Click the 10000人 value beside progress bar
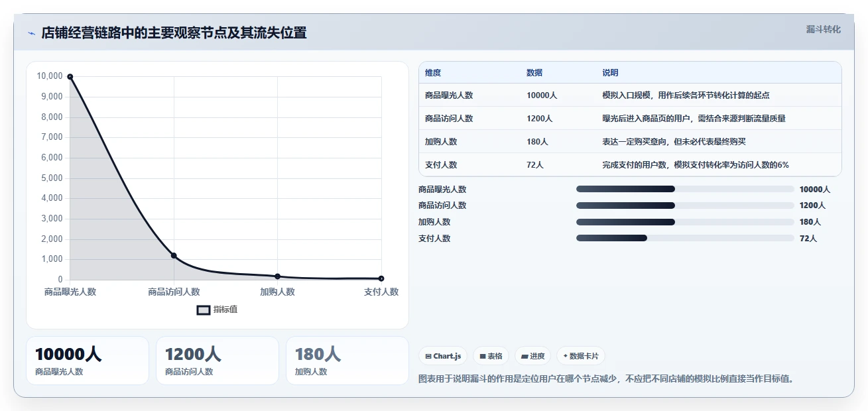The image size is (868, 411). pos(815,190)
